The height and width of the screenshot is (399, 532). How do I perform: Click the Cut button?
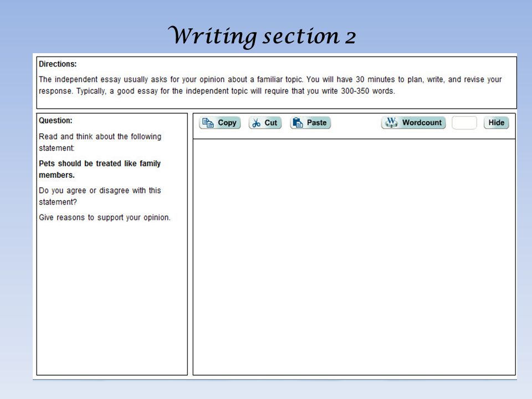(265, 123)
